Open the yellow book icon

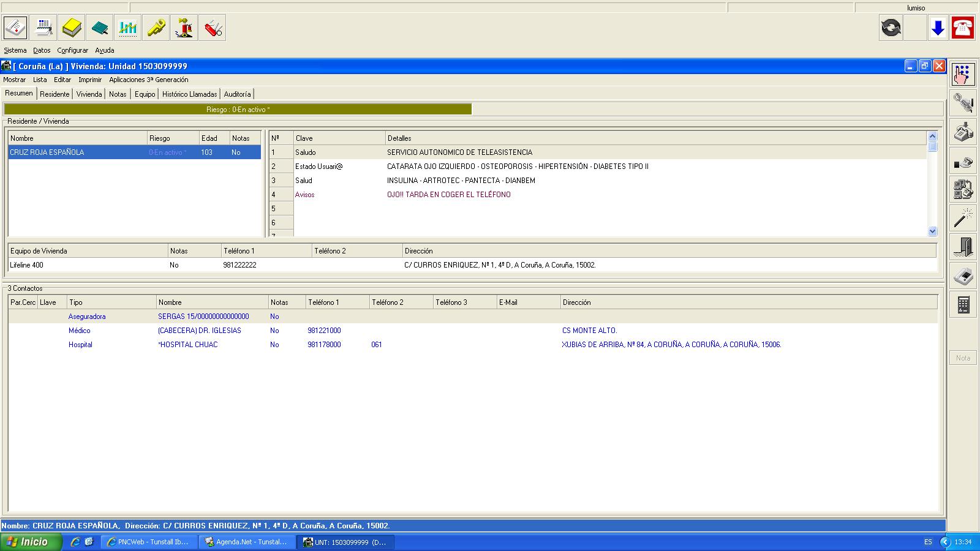pos(72,28)
